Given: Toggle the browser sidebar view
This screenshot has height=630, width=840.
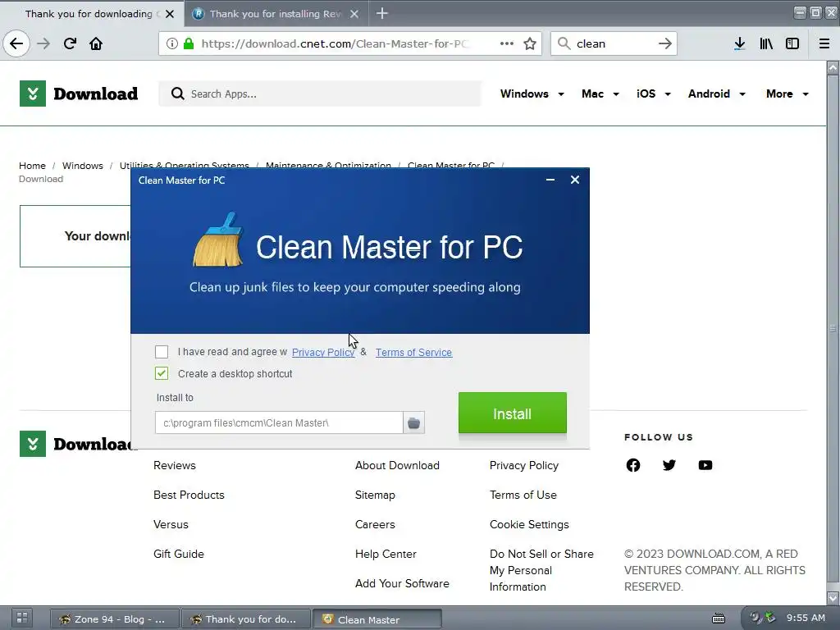Looking at the screenshot, I should point(792,43).
